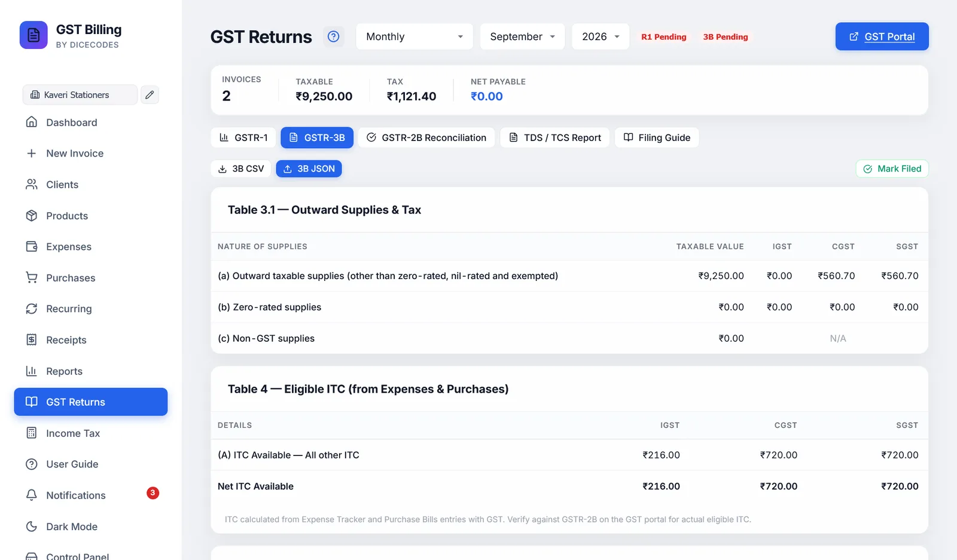957x560 pixels.
Task: Open the Monthly period dropdown
Action: click(415, 36)
